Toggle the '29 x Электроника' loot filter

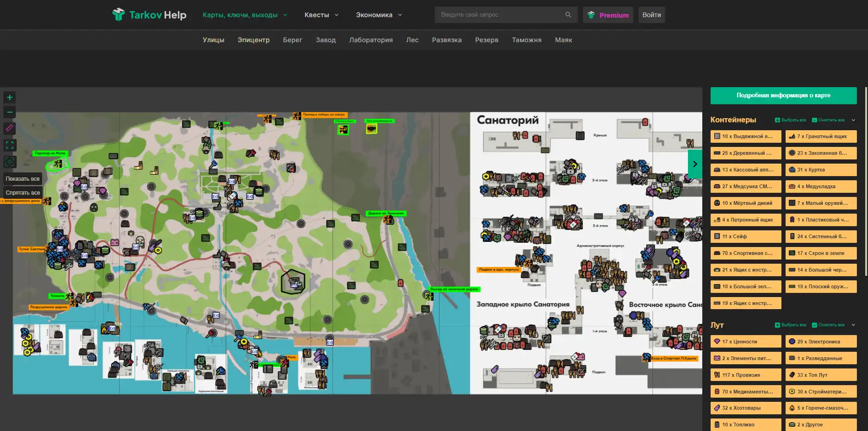point(821,342)
